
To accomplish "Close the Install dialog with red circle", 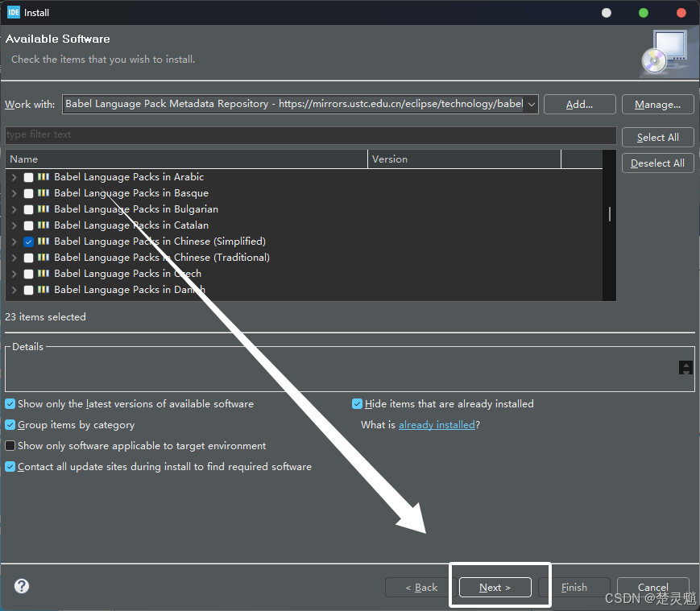I will [x=681, y=13].
